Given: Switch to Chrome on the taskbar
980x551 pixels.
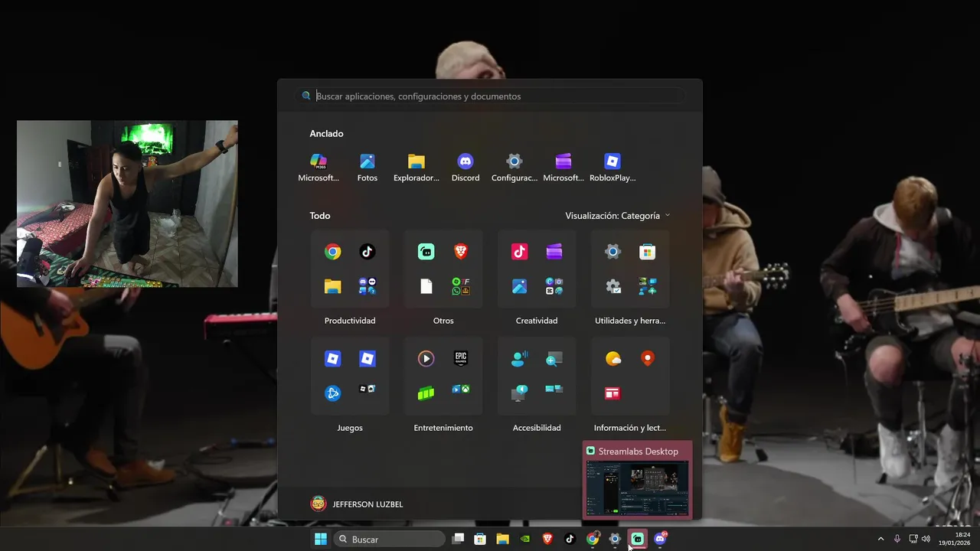Looking at the screenshot, I should pyautogui.click(x=593, y=539).
